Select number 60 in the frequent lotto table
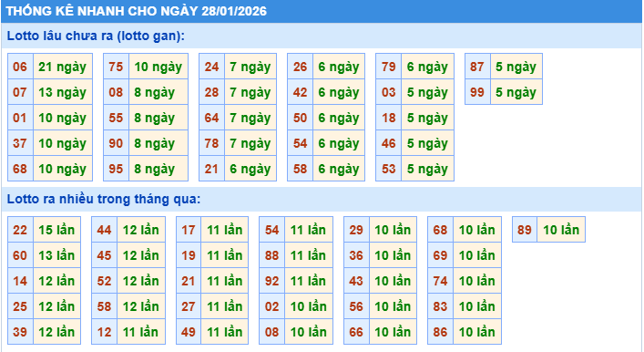This screenshot has width=644, height=352. 20,255
